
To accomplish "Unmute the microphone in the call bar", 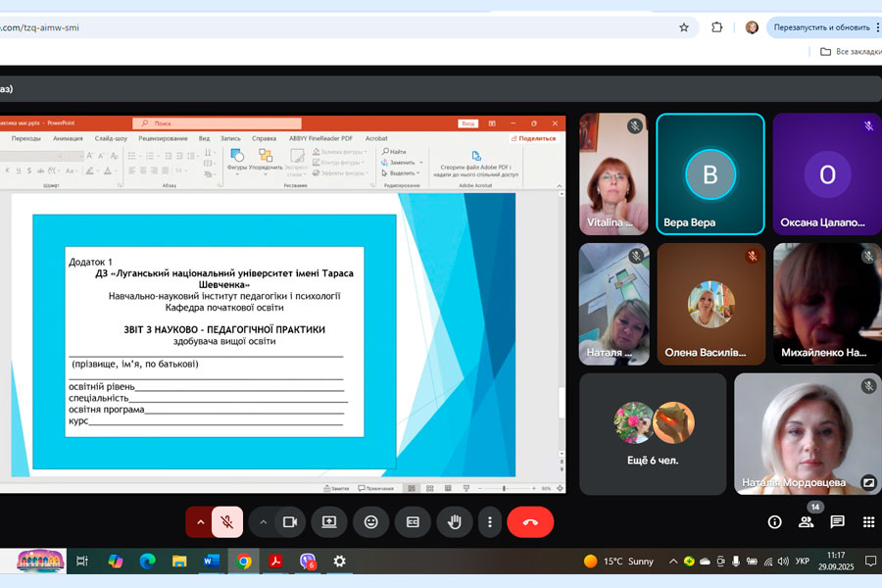I will coord(226,522).
